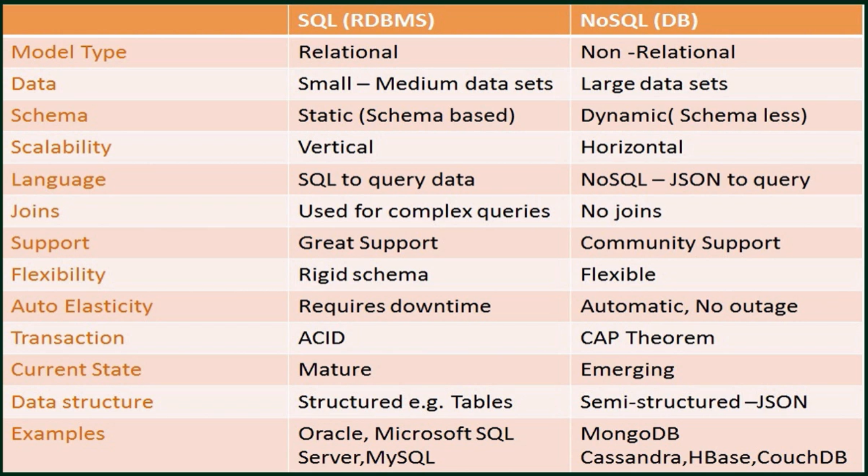Click the Rigid schema cell
Viewport: 868px width, 476px height.
[363, 274]
